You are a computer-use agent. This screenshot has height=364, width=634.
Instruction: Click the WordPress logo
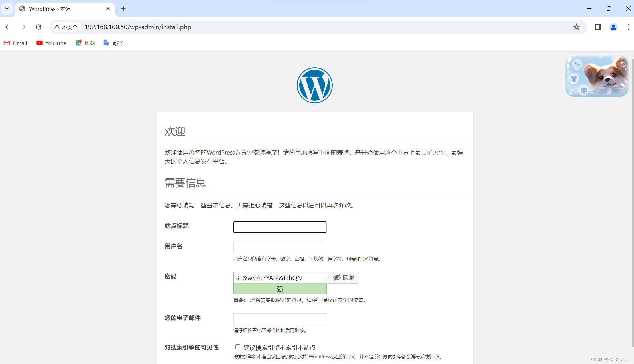[x=314, y=85]
